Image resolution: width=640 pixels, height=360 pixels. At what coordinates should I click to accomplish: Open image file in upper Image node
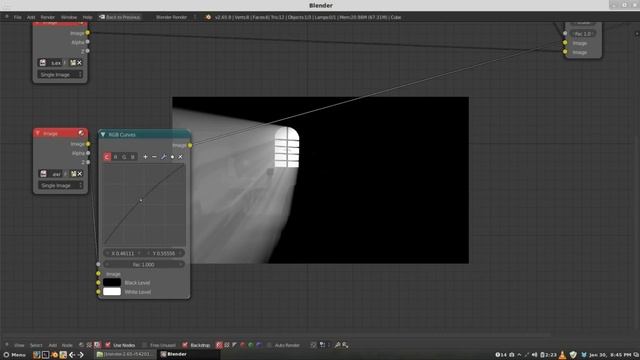coord(73,63)
